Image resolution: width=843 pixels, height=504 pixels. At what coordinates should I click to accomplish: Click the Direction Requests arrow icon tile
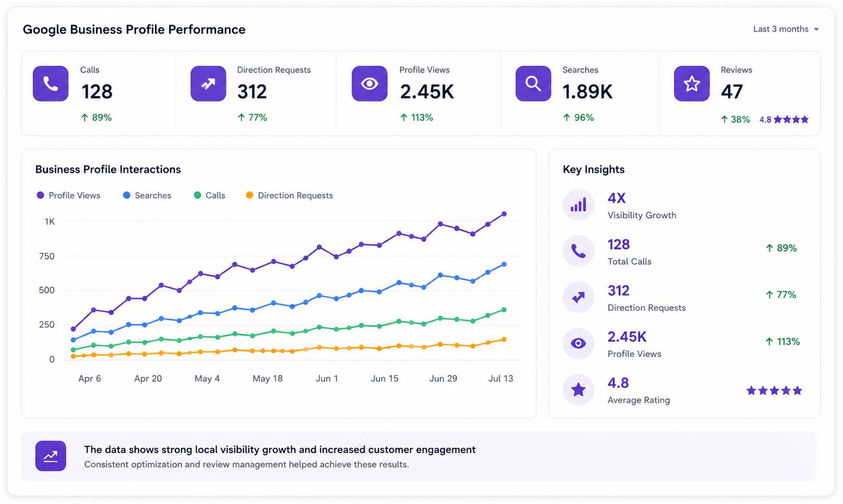point(208,84)
